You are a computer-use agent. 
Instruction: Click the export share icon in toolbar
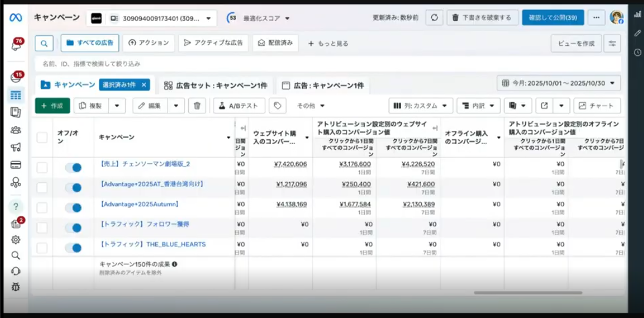545,106
